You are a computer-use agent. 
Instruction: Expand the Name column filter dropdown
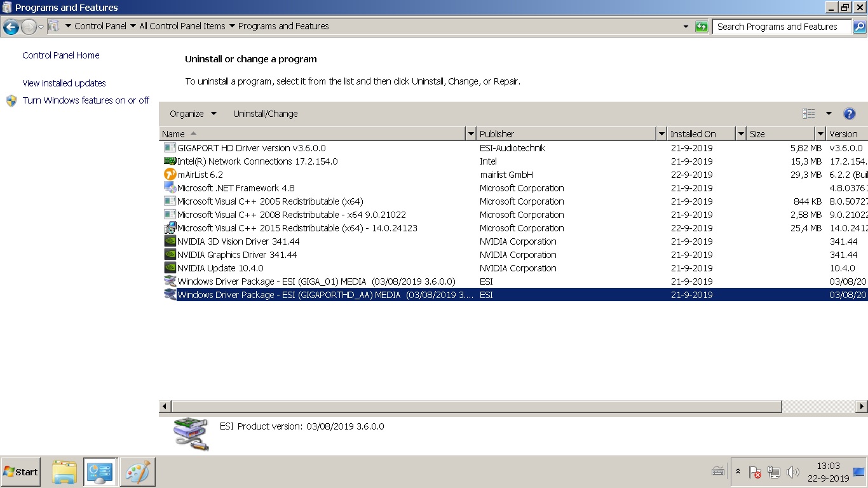coord(471,134)
